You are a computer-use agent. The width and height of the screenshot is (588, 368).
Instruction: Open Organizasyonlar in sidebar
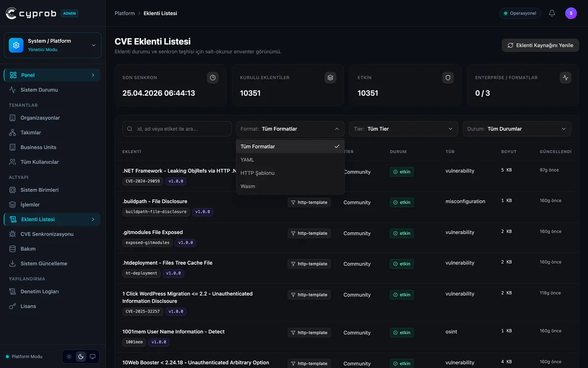coord(52,118)
